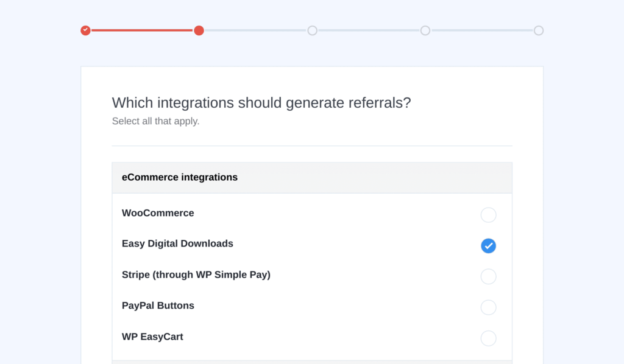The image size is (624, 364).
Task: Click the completed first step checkmark marker
Action: coord(85,30)
